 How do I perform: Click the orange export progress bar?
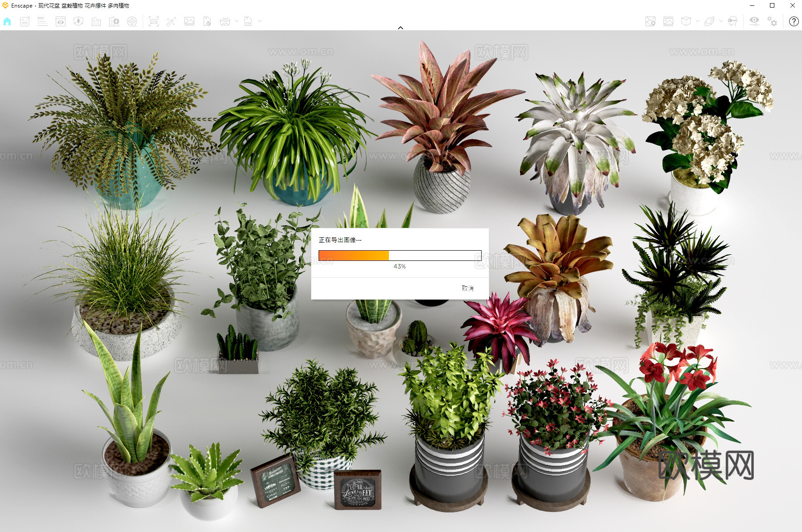pos(400,256)
